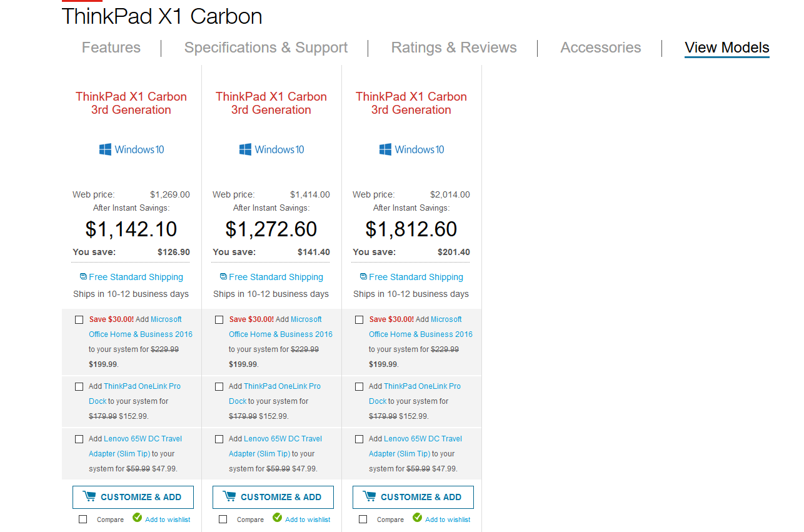
Task: Open the 3rd Generation title above web price $1,414.00
Action: (x=271, y=103)
